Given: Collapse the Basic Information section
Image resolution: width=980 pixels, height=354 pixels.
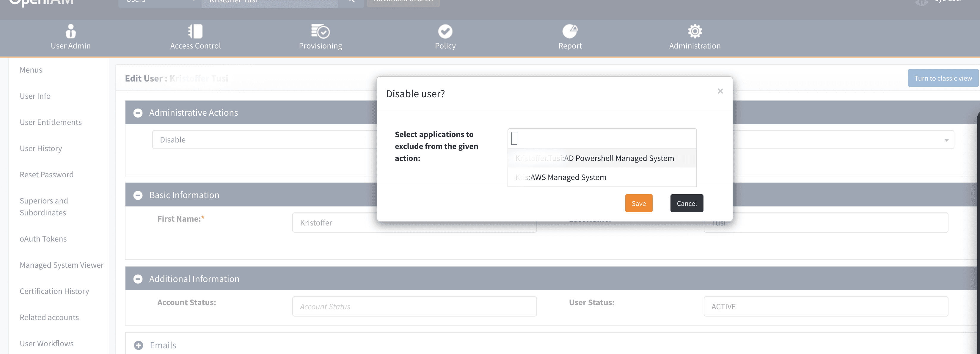Looking at the screenshot, I should (138, 195).
